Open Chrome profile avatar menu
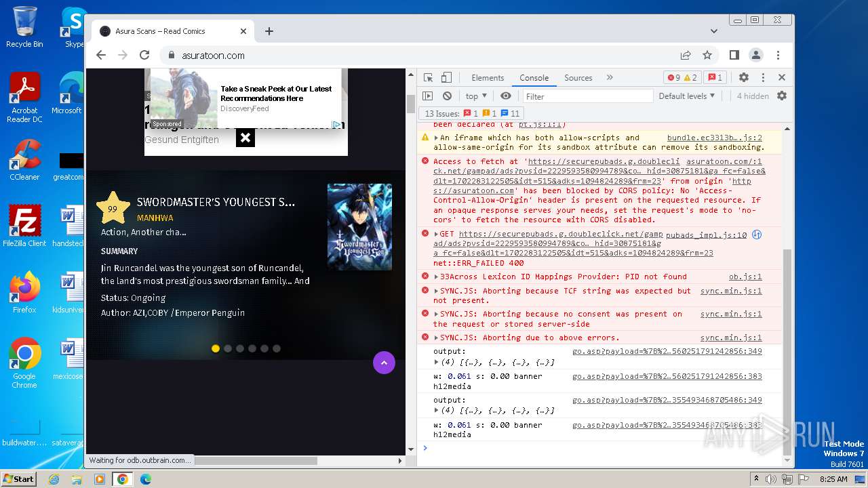The image size is (868, 488). coord(756,56)
